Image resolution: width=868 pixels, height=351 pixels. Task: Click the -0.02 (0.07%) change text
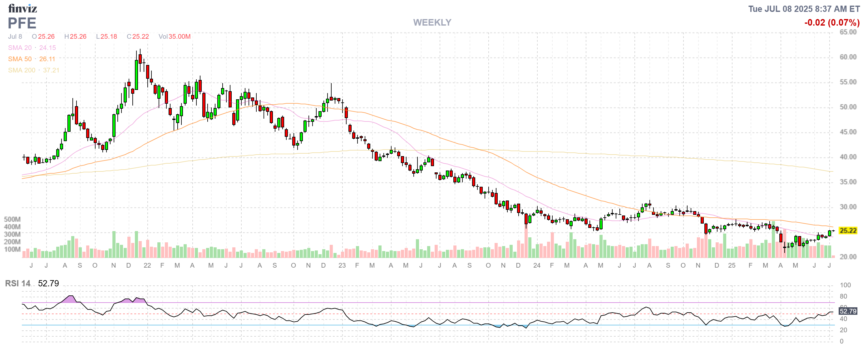pos(831,22)
